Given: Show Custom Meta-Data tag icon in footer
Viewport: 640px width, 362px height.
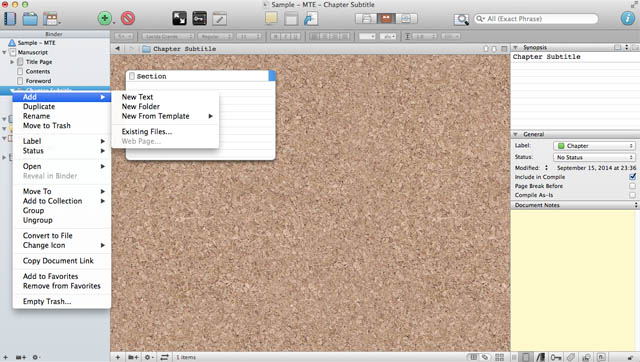Looking at the screenshot, I should pyautogui.click(x=571, y=357).
